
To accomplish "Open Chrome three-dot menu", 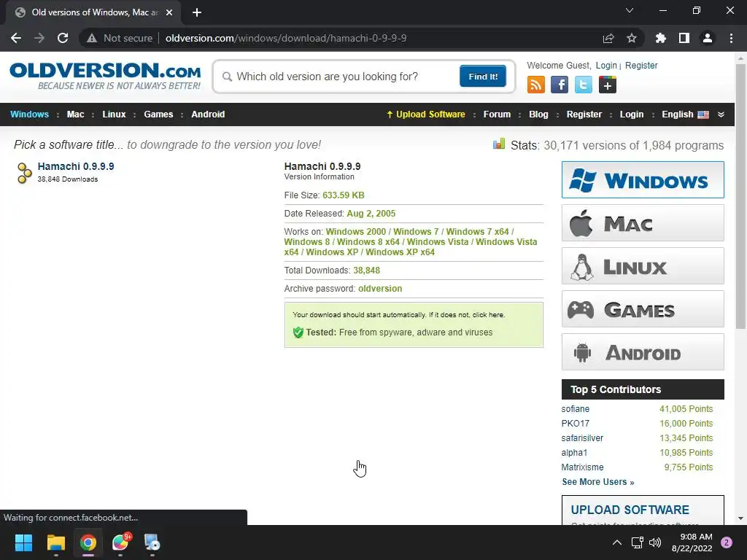I will [731, 38].
